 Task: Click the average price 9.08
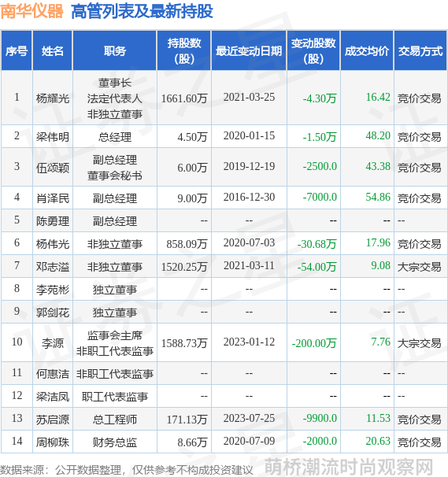click(x=380, y=265)
